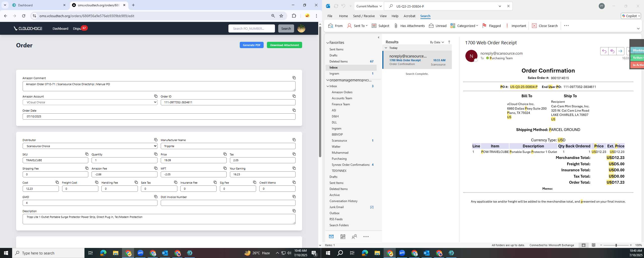Reload the OMS order page
This screenshot has width=644, height=258.
click(24, 16)
